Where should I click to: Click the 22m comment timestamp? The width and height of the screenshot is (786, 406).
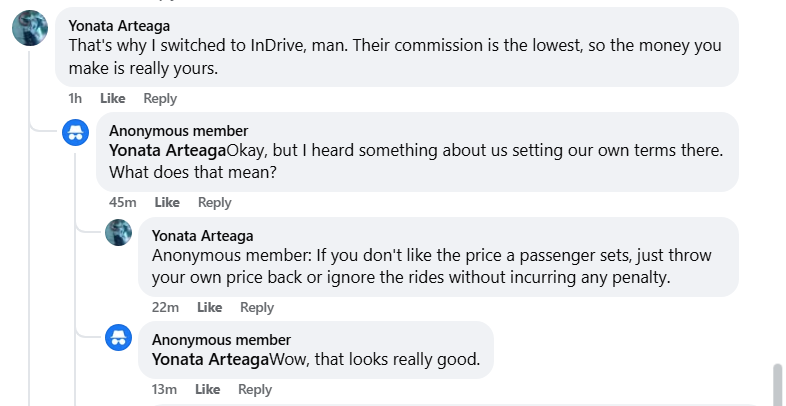coord(165,307)
